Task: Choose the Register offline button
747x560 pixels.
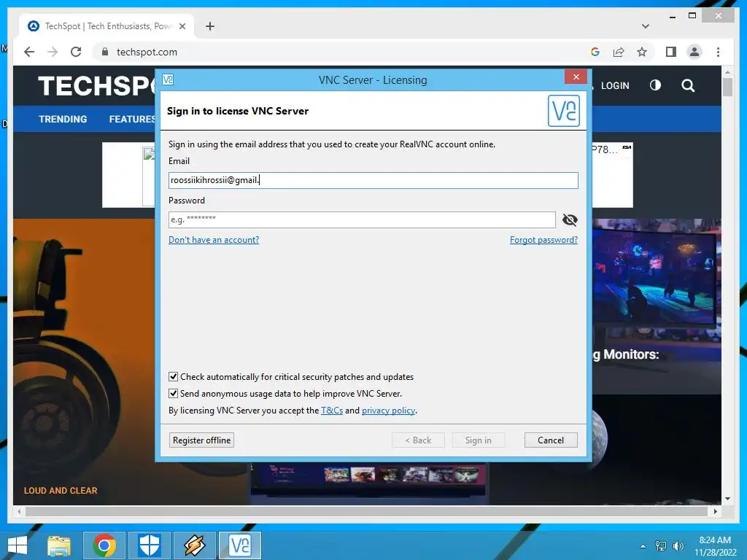Action: [201, 440]
